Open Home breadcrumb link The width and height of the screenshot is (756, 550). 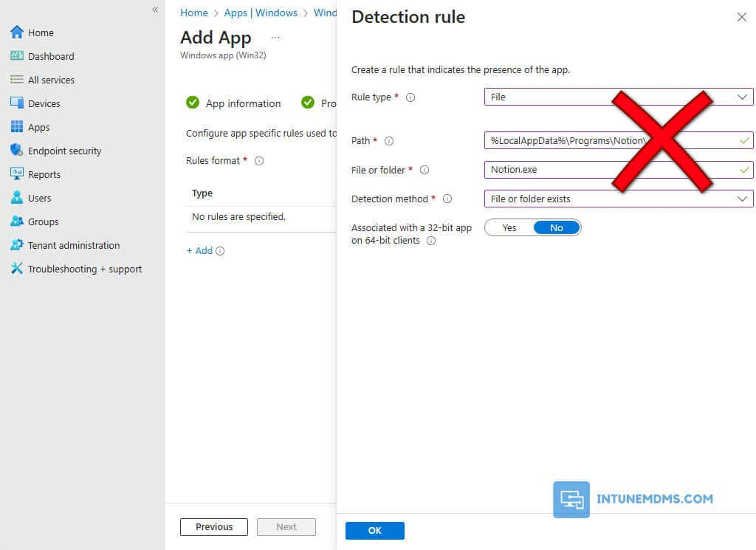coord(194,13)
